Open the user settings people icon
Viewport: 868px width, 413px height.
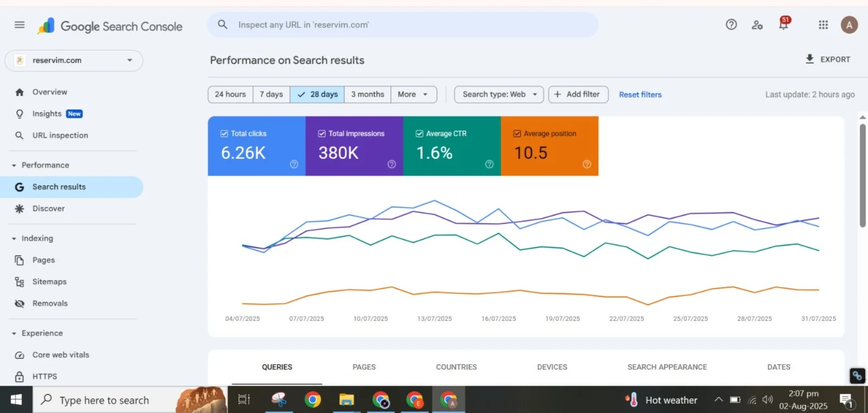[x=757, y=25]
